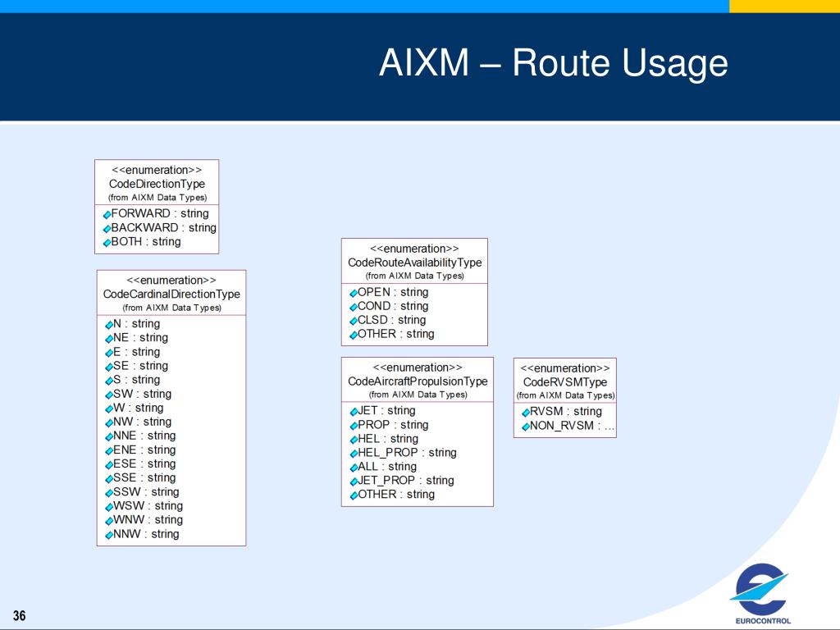Click the attribute icon beside JET : string
Viewport: 840px width, 630px height.
click(353, 412)
